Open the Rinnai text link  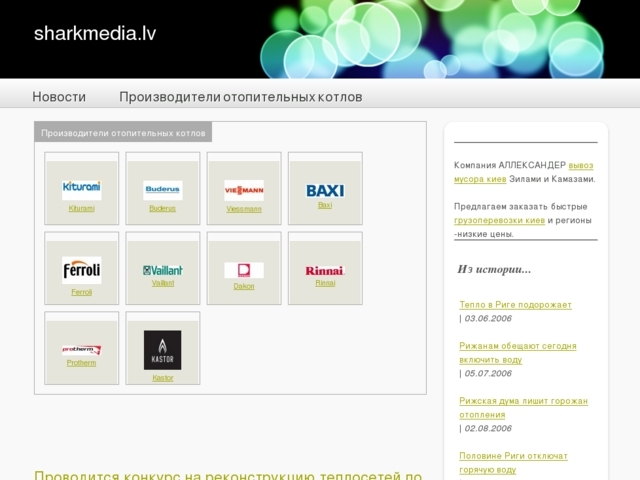pos(325,283)
